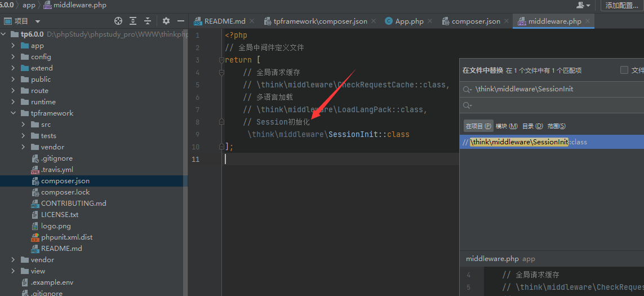Hide the Project panel with minus icon
This screenshot has height=296, width=644.
[x=181, y=21]
